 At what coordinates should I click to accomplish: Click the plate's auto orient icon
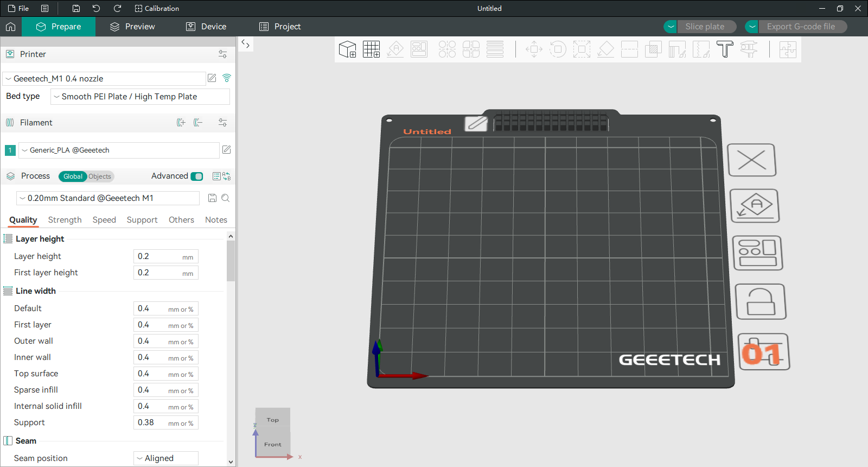755,206
